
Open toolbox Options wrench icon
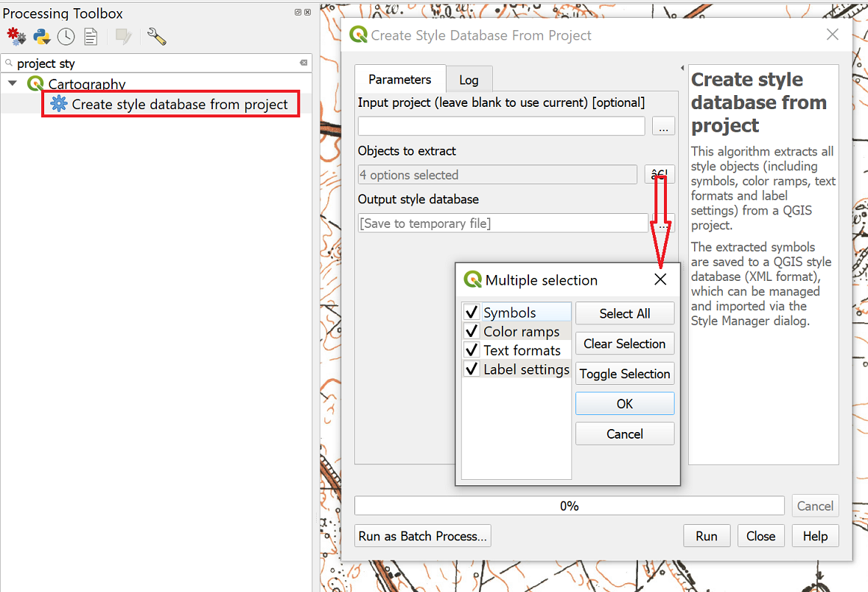pyautogui.click(x=156, y=37)
